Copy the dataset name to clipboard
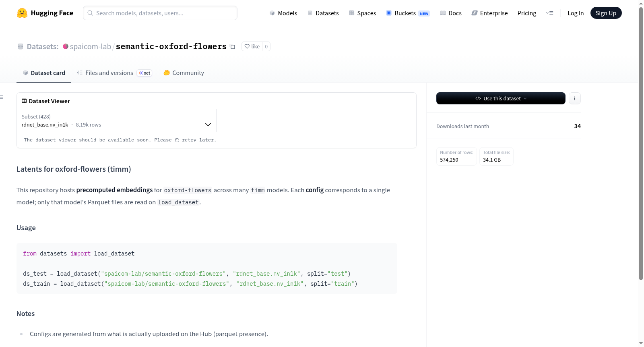The height and width of the screenshot is (347, 644). tap(232, 46)
